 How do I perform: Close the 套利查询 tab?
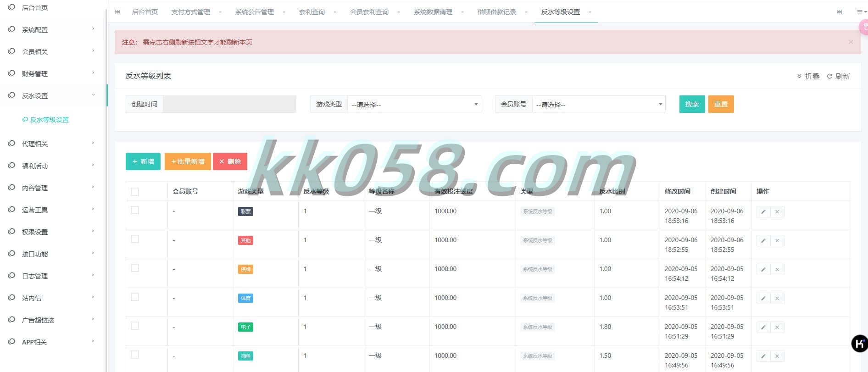point(335,12)
